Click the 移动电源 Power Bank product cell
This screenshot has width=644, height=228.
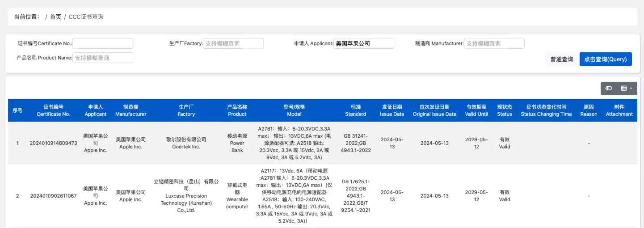tap(237, 143)
